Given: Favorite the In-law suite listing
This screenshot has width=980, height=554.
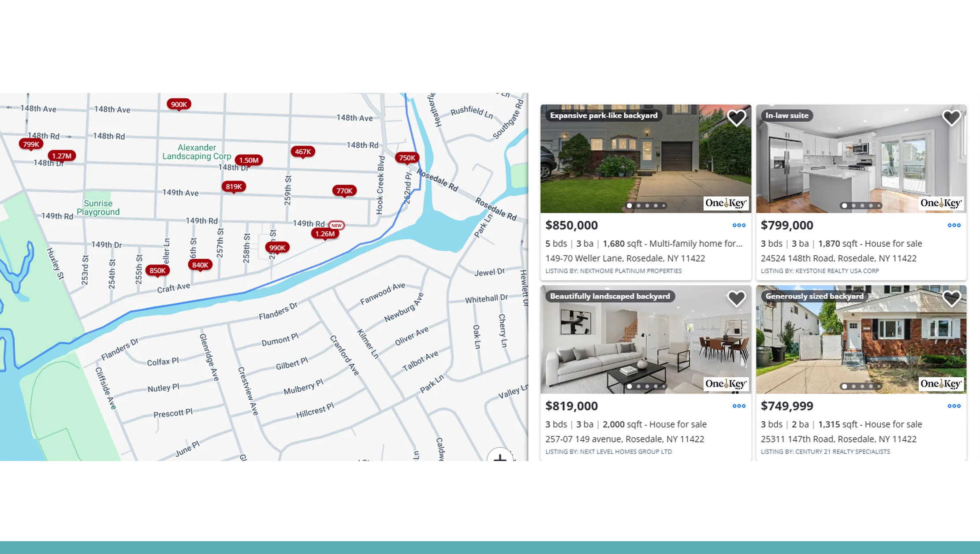Looking at the screenshot, I should click(952, 117).
